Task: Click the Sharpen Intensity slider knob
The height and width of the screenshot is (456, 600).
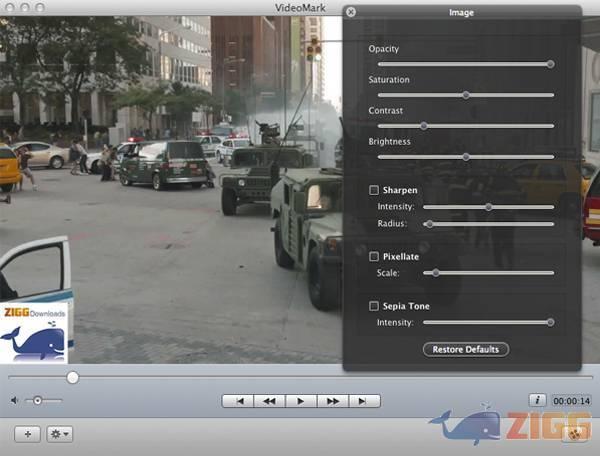Action: [489, 207]
